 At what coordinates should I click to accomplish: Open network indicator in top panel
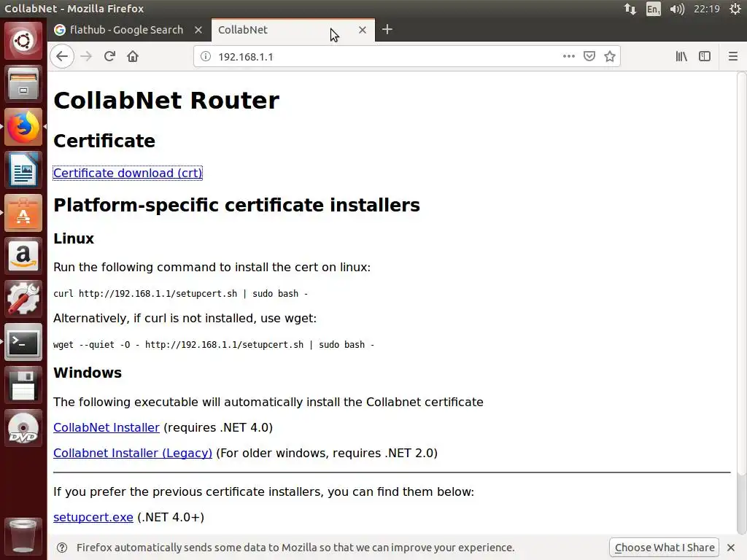pos(630,9)
